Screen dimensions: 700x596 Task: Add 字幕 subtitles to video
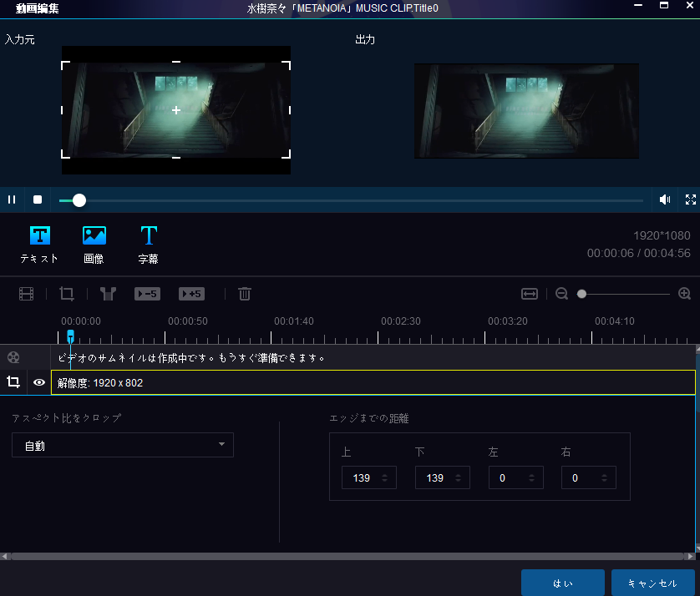point(148,245)
